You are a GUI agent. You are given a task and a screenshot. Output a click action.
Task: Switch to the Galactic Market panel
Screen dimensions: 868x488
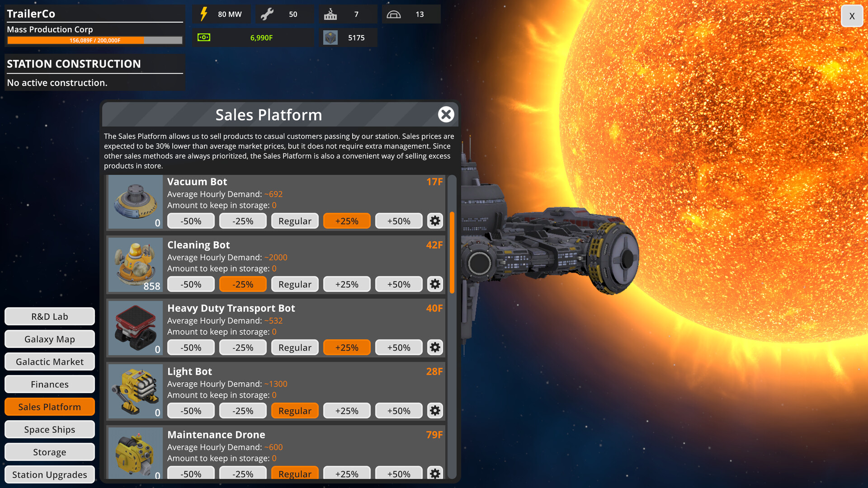(x=49, y=361)
